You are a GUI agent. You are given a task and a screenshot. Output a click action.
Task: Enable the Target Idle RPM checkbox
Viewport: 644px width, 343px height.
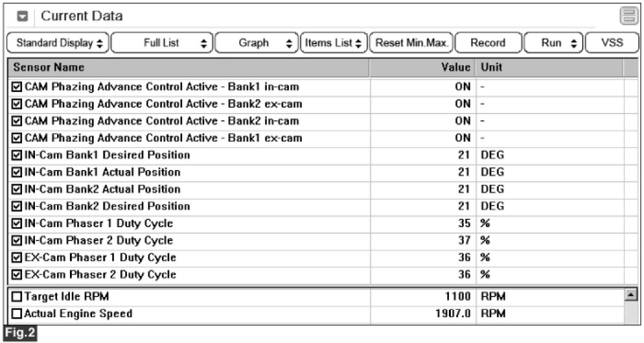click(17, 297)
